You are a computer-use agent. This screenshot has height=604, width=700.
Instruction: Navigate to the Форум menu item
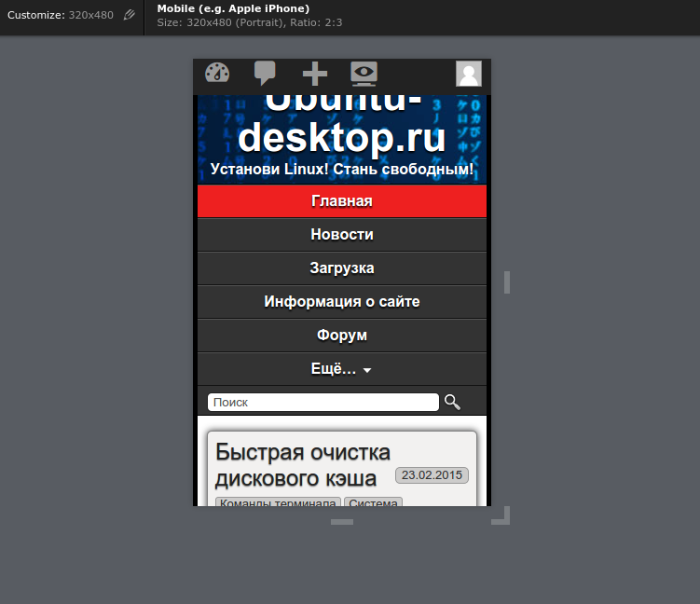341,336
